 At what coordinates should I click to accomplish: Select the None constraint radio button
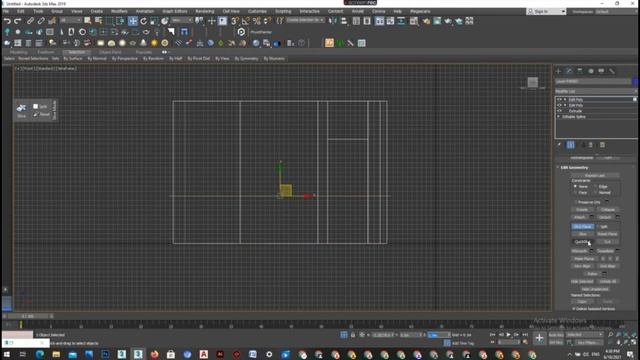[576, 187]
